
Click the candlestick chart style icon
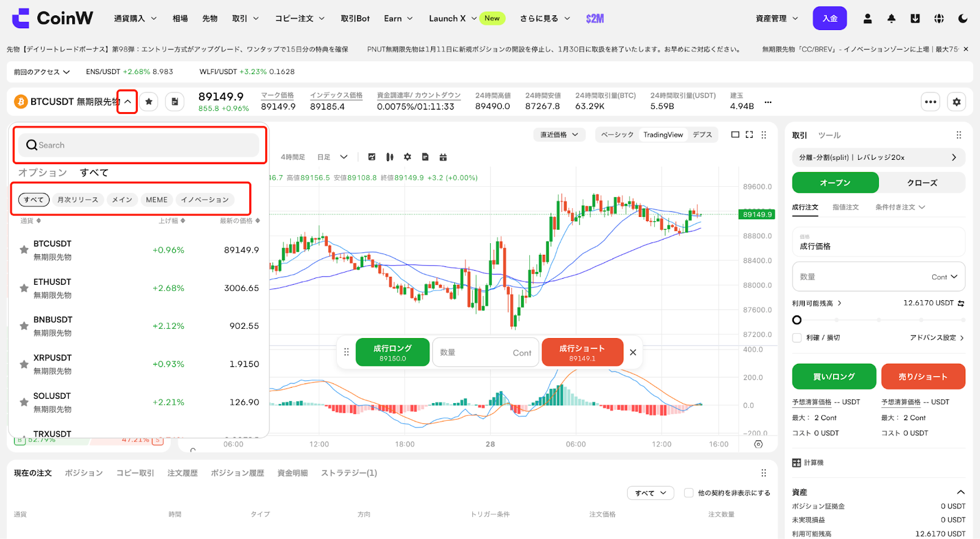(x=390, y=157)
